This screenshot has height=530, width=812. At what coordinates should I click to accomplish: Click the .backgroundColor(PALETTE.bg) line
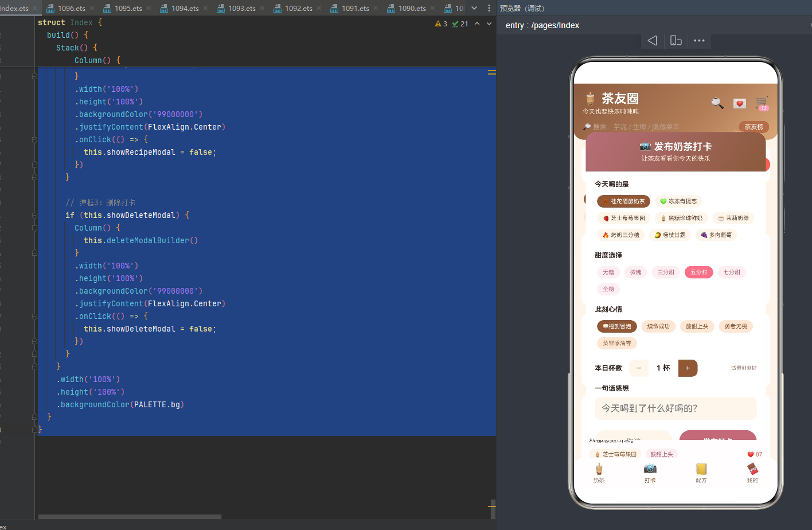pos(120,405)
